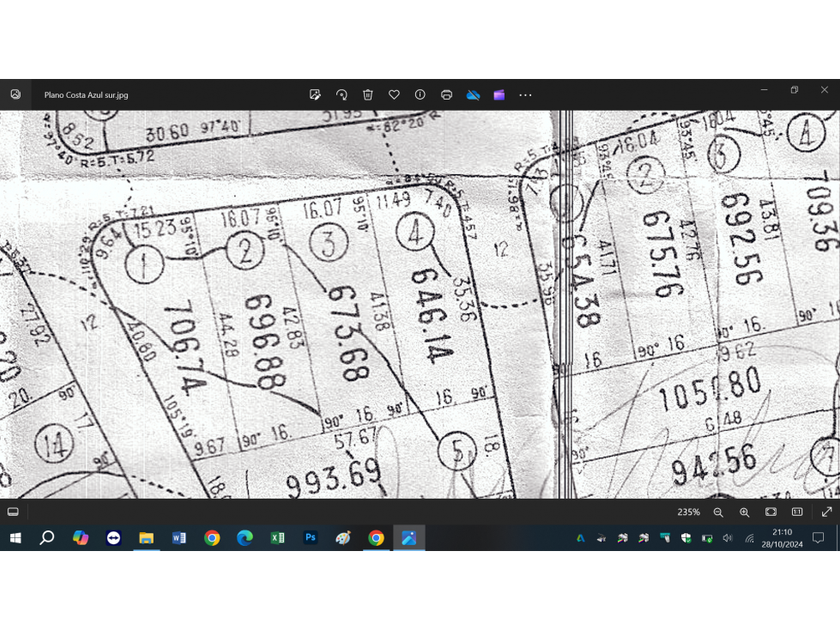Image resolution: width=840 pixels, height=630 pixels.
Task: Zoom out with the minus magnifier icon
Action: coord(718,512)
